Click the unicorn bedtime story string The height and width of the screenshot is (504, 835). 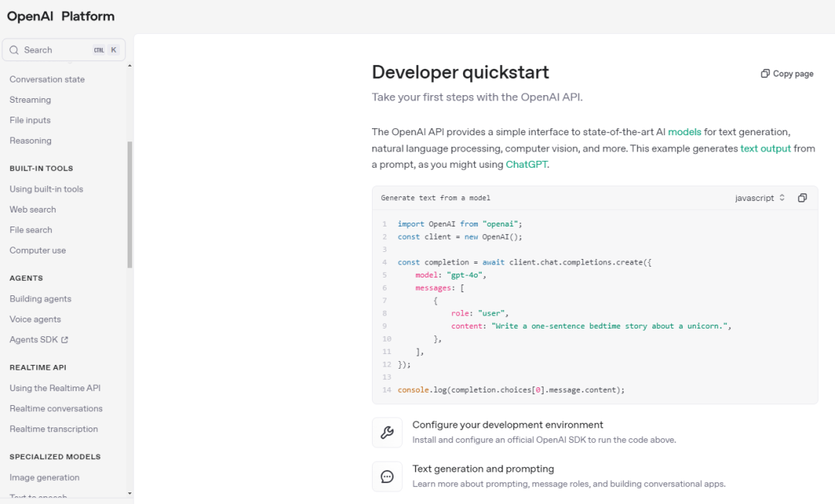(610, 326)
